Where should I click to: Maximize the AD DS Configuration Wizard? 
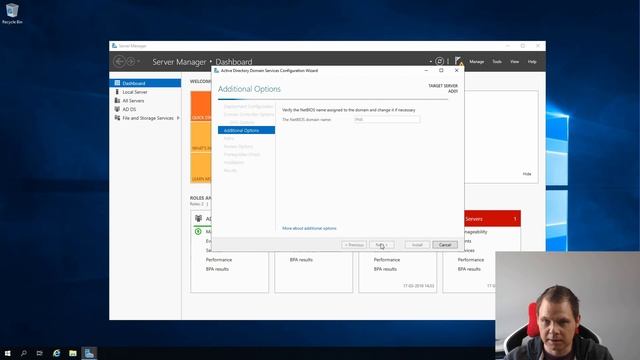click(441, 70)
